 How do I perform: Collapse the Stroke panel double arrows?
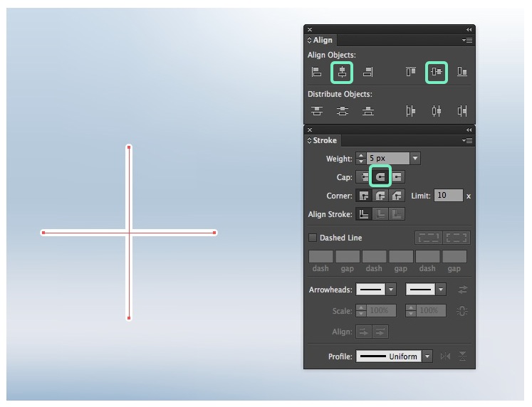(x=469, y=129)
